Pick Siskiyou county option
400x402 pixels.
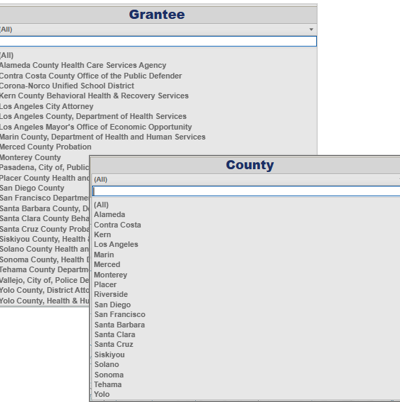coord(109,354)
